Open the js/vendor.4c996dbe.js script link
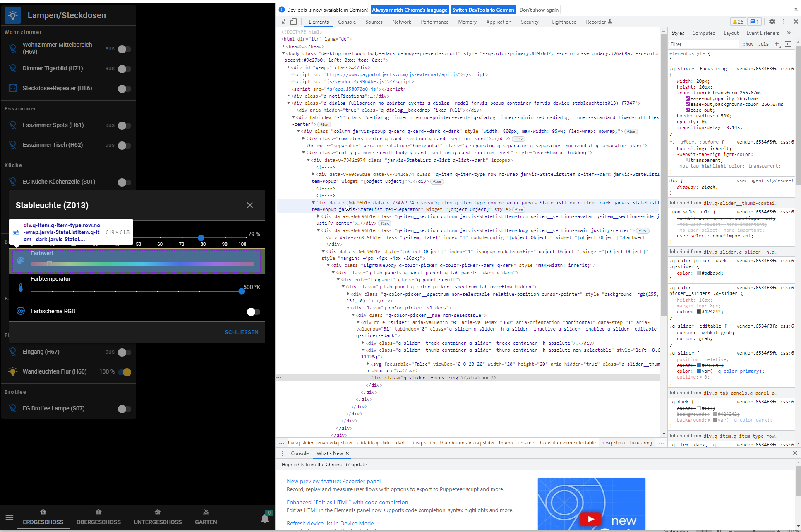The width and height of the screenshot is (801, 532). 355,81
